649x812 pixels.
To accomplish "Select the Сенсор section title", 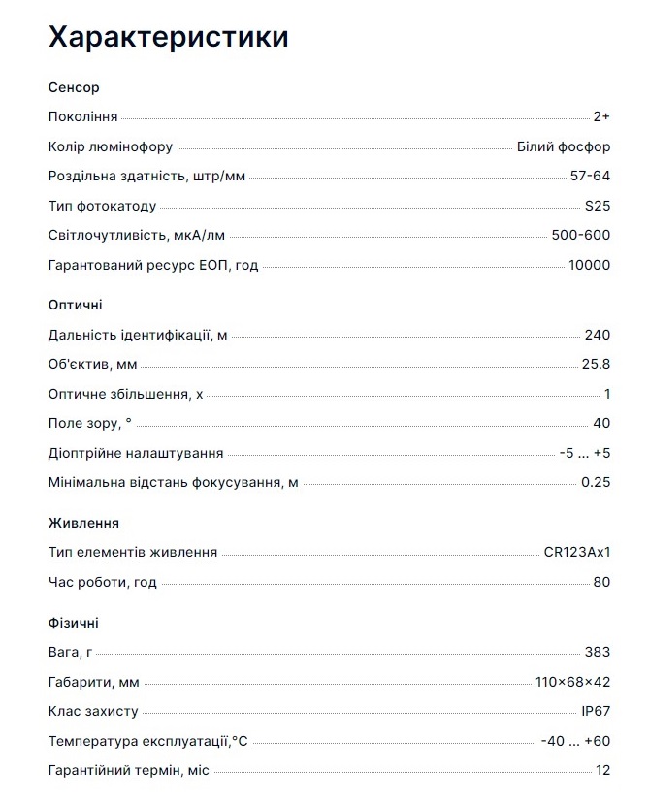I will pyautogui.click(x=74, y=88).
